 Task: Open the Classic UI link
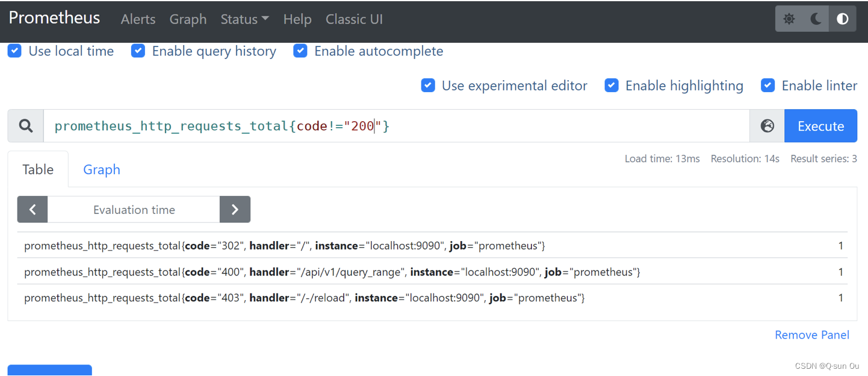354,19
